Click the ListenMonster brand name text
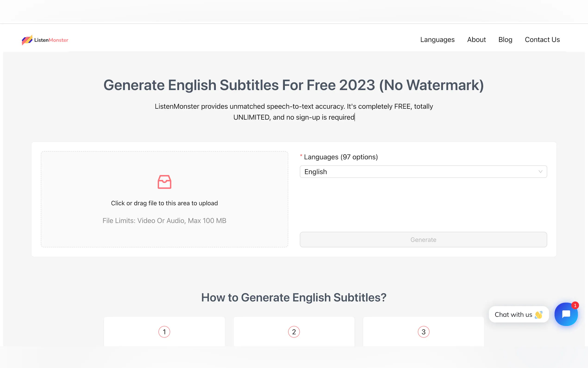 pos(51,40)
